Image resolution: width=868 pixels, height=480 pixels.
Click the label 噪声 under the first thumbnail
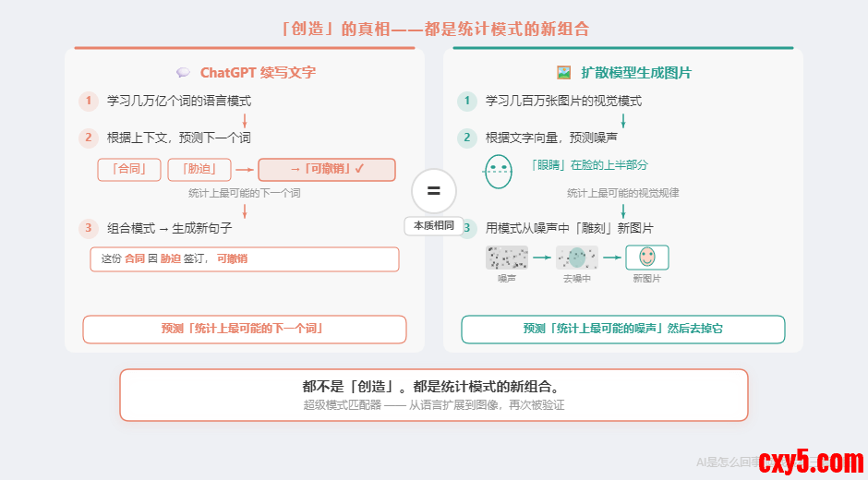pyautogui.click(x=507, y=279)
